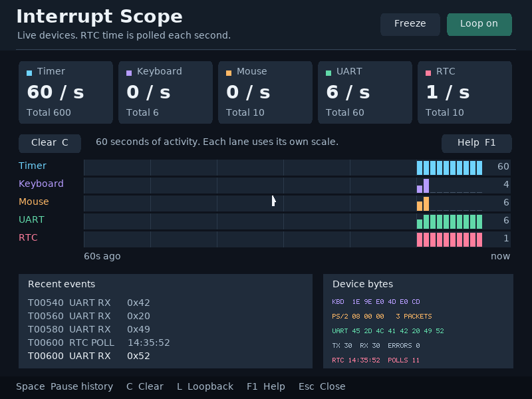Select the UART card's 6 / s rate
The height and width of the screenshot is (399, 532).
click(x=348, y=92)
